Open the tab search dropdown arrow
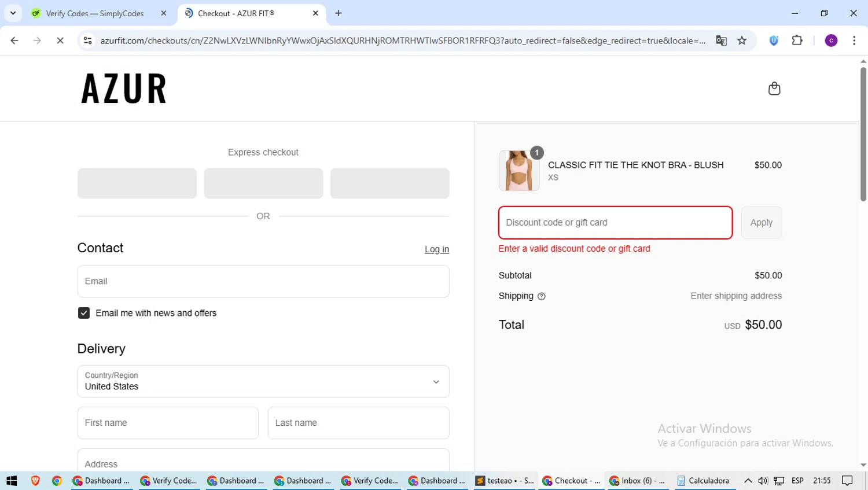The width and height of the screenshot is (868, 490). point(13,13)
